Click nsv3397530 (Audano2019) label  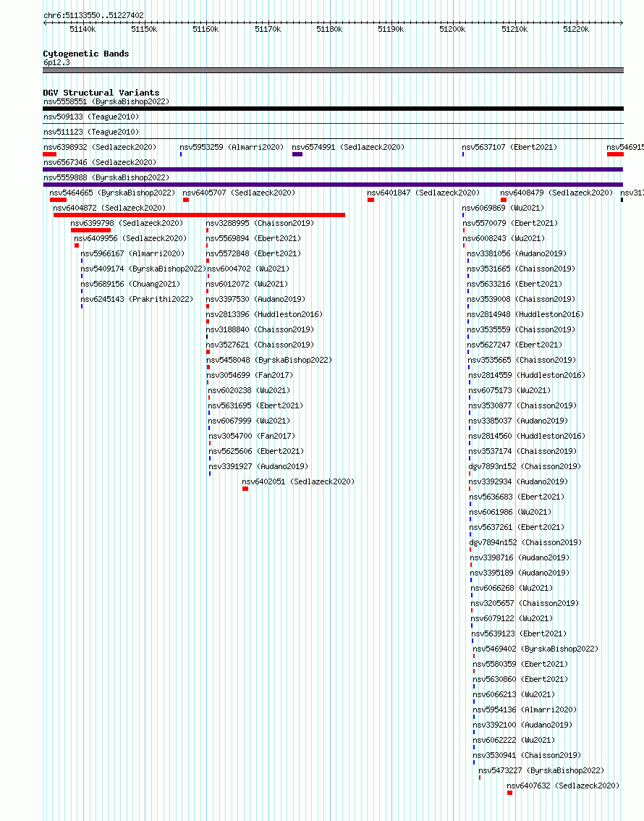click(x=256, y=299)
